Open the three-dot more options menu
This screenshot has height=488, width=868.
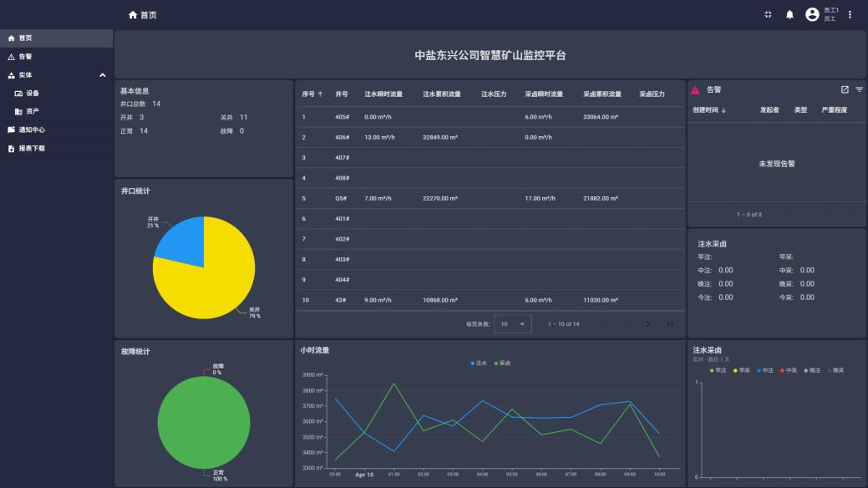tap(850, 15)
